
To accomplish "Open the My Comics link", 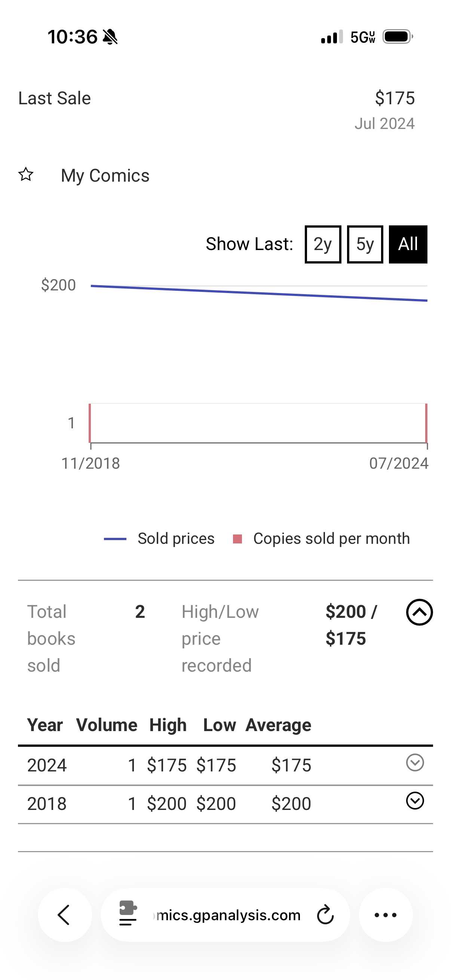I will [105, 176].
